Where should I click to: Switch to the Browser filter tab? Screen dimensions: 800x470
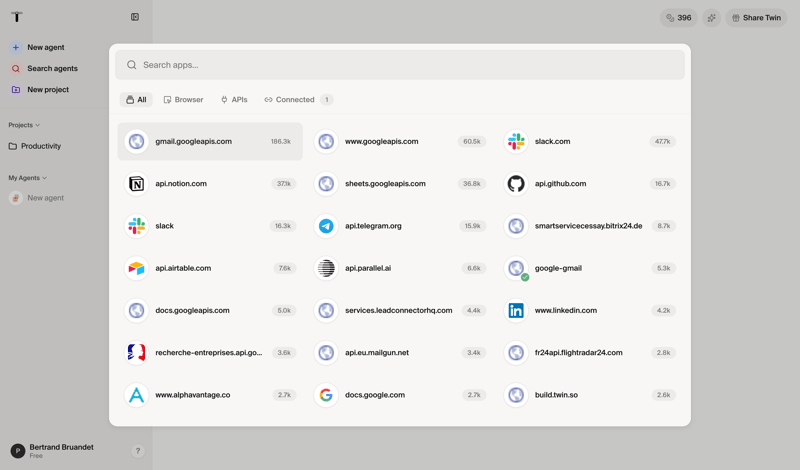183,100
